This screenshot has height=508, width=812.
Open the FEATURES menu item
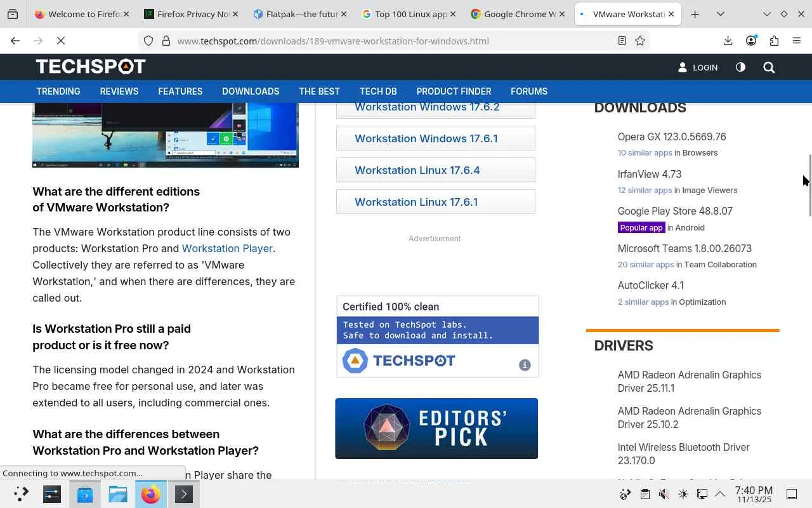(180, 91)
